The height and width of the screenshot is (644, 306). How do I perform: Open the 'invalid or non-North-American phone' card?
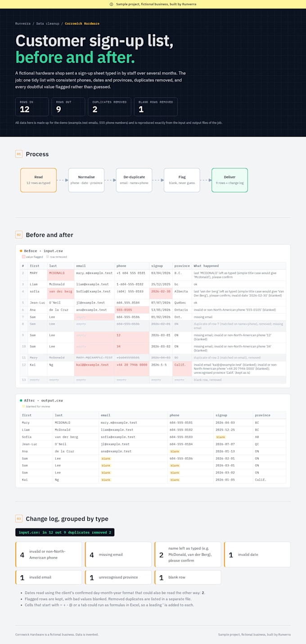tap(49, 555)
